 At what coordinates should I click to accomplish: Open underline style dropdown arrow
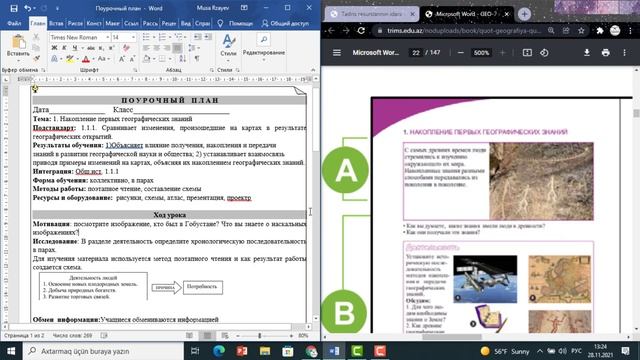[x=82, y=48]
